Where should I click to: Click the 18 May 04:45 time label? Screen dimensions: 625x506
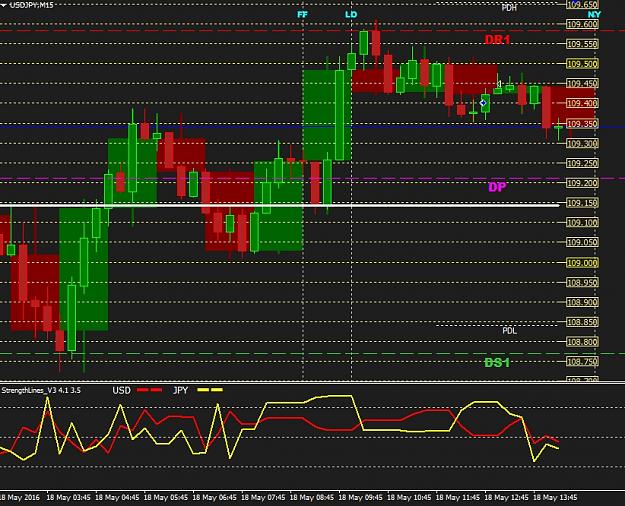pyautogui.click(x=117, y=498)
